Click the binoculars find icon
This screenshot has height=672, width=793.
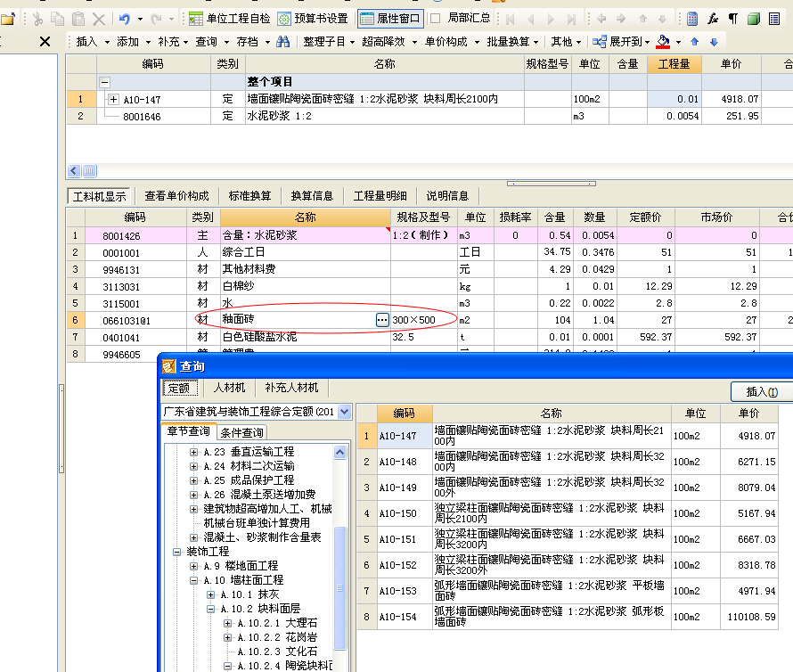pyautogui.click(x=282, y=42)
